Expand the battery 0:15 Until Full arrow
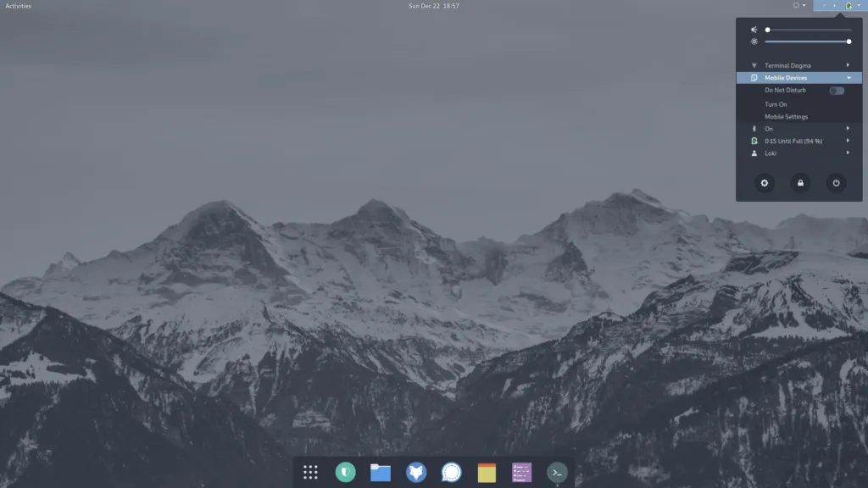 [x=848, y=141]
